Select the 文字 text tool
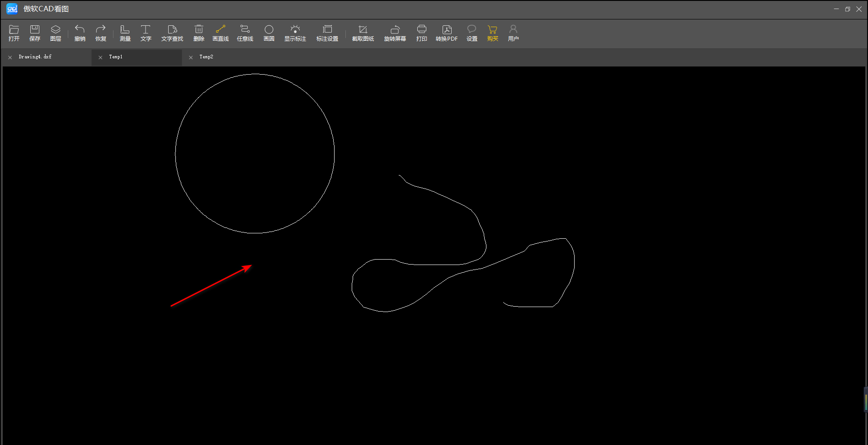Image resolution: width=868 pixels, height=445 pixels. tap(146, 33)
